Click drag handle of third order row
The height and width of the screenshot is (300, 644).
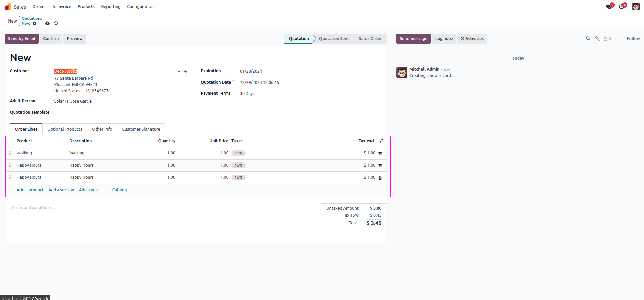10,177
